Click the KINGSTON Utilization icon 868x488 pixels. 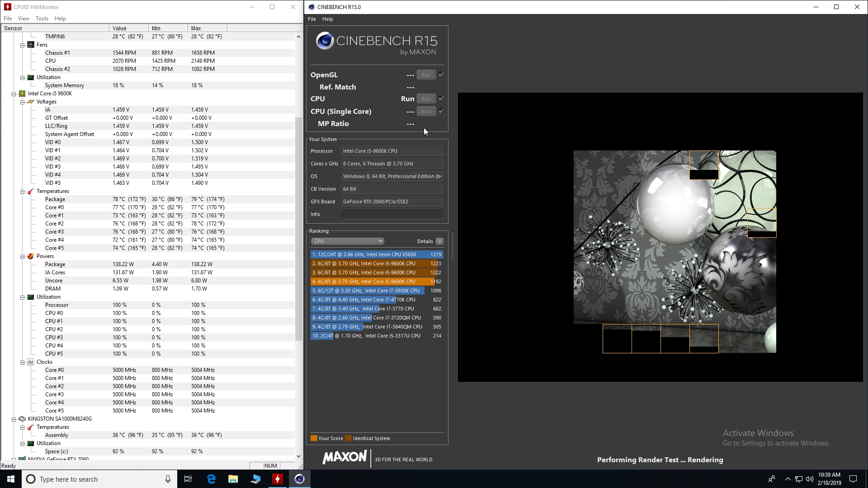coord(31,443)
